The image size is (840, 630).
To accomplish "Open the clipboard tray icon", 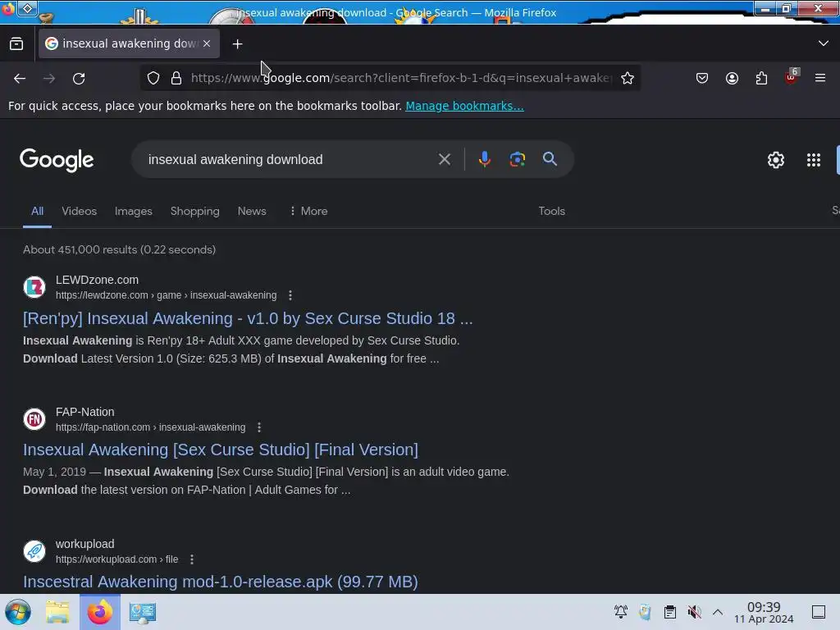I will [669, 612].
